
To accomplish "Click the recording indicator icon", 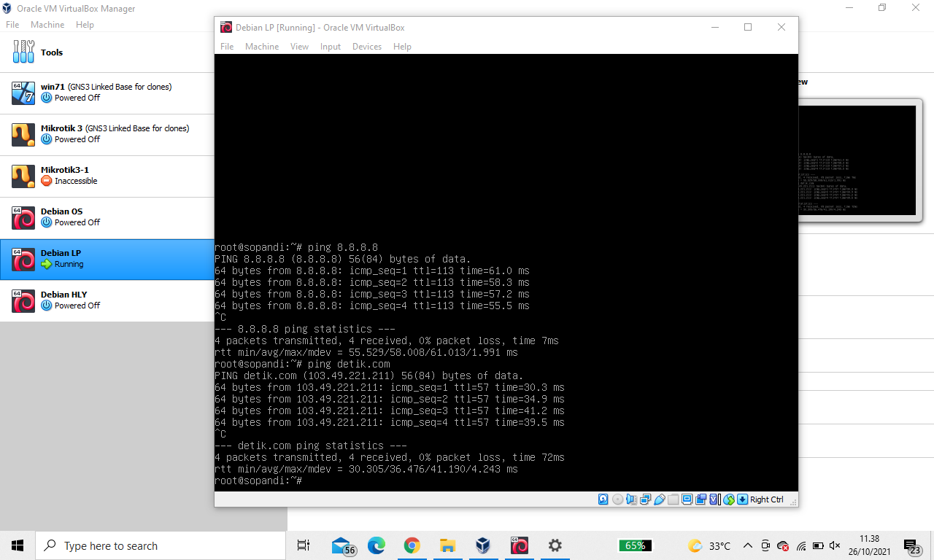I will tap(700, 499).
